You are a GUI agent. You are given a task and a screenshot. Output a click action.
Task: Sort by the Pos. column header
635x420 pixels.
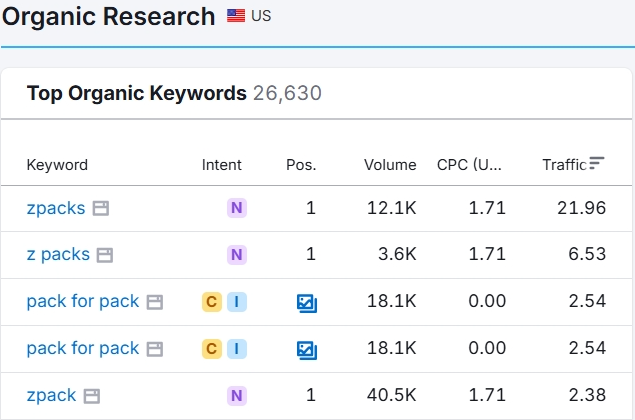tap(301, 165)
